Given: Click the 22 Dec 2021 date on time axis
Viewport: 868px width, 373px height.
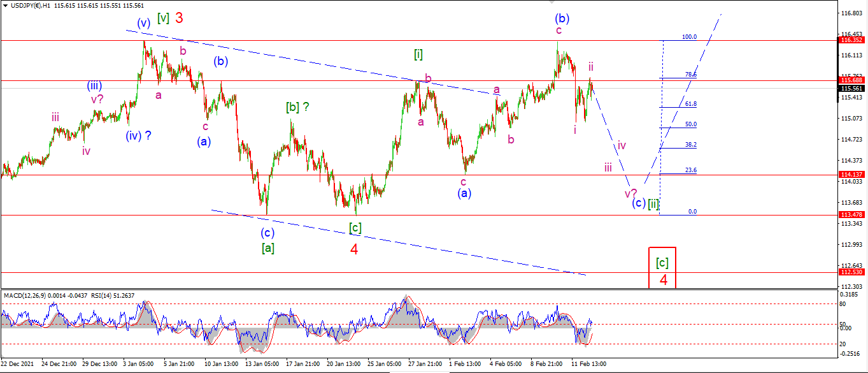Looking at the screenshot, I should (x=17, y=364).
